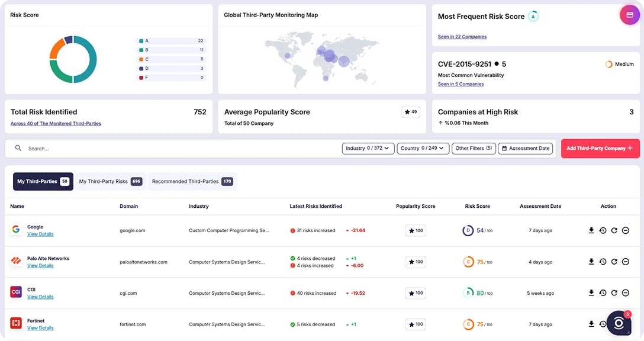Viewport: 644px width, 341px height.
Task: Click Google's D risk score ring
Action: pyautogui.click(x=468, y=230)
